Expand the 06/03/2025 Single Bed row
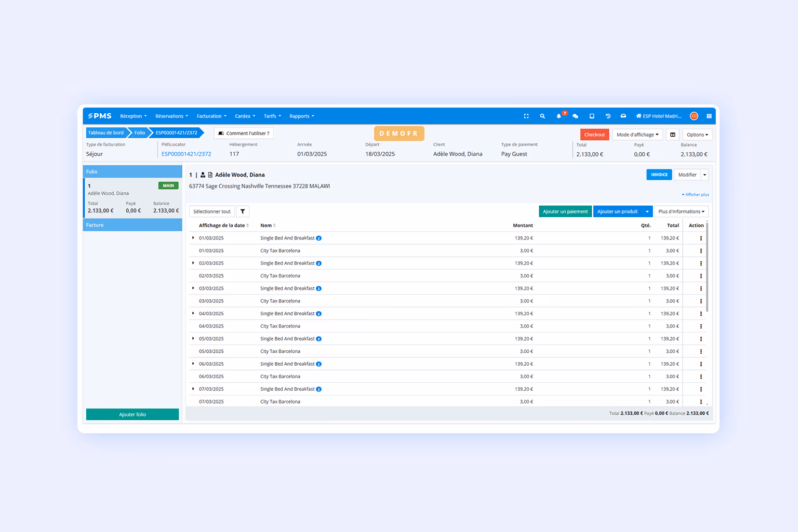Viewport: 798px width, 532px height. coord(193,364)
